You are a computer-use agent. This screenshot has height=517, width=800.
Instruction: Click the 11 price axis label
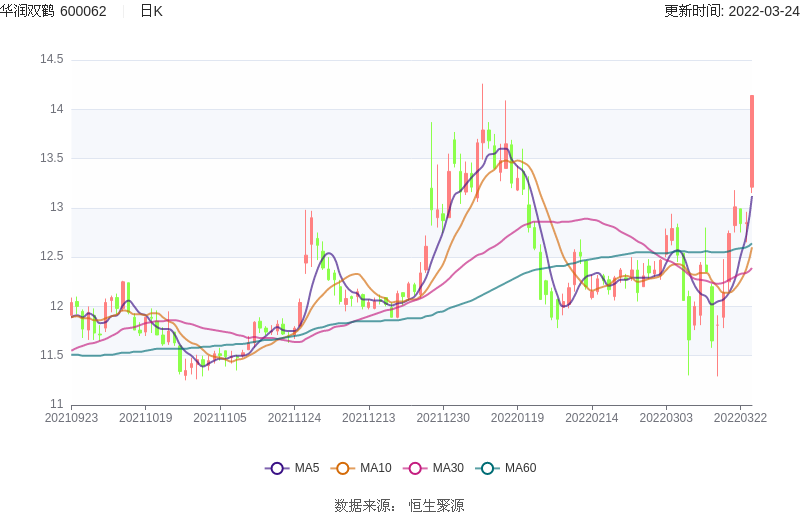tap(57, 404)
